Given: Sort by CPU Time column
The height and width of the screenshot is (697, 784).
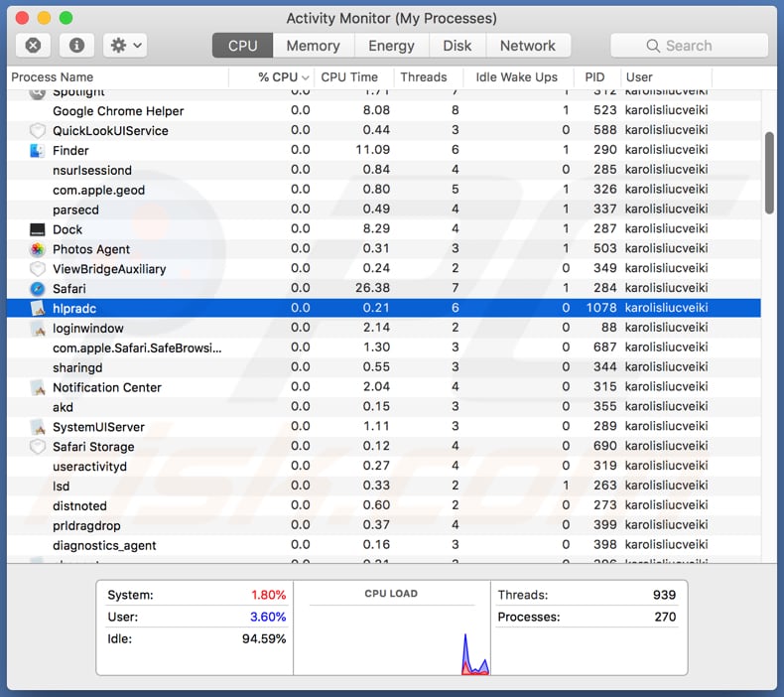Looking at the screenshot, I should pos(354,77).
